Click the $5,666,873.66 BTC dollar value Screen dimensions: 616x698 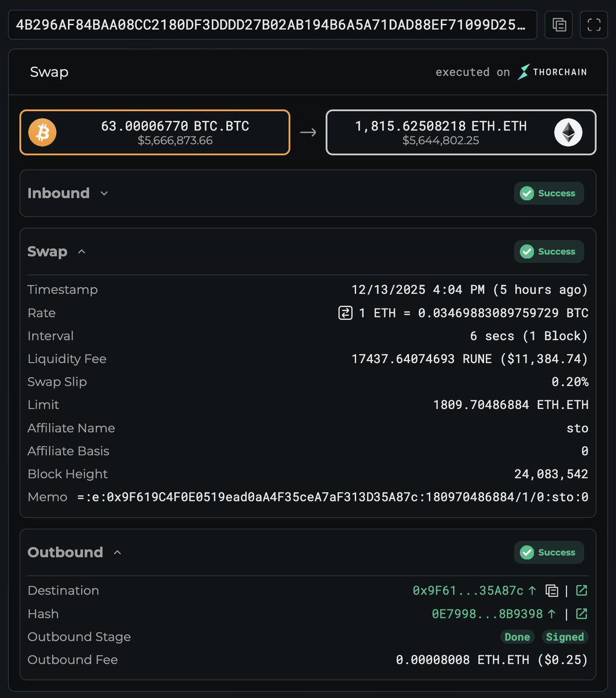point(175,141)
